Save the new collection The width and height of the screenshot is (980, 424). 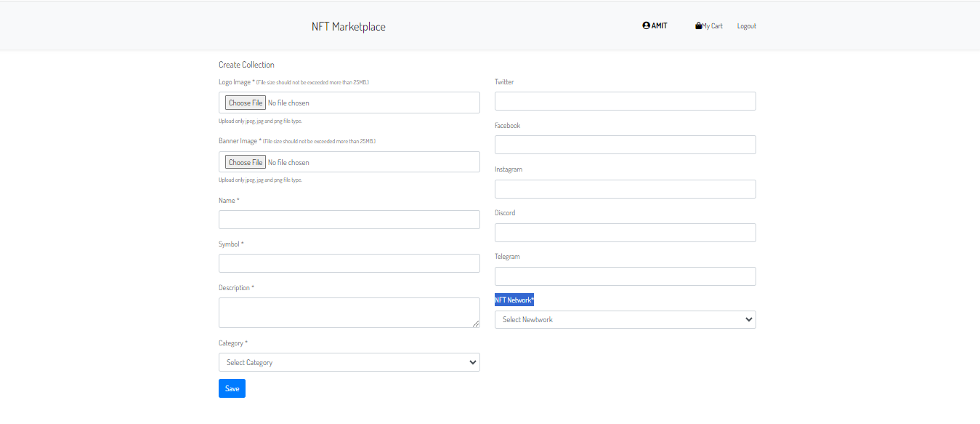click(231, 388)
